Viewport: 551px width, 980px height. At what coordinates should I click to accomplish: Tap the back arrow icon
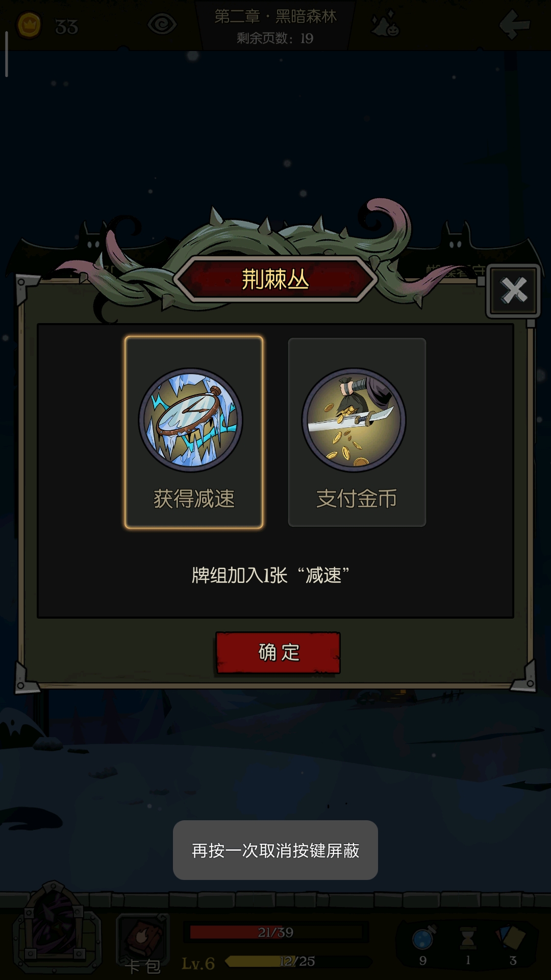514,23
